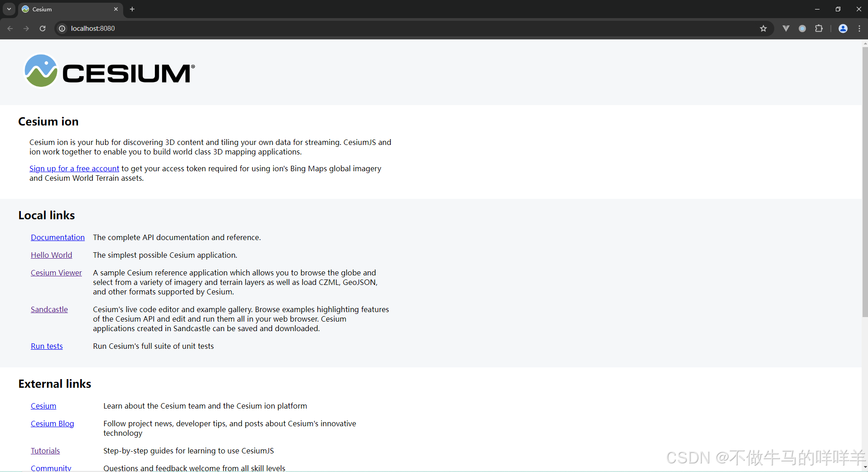Click the browser back arrow
The image size is (868, 472).
(x=10, y=29)
